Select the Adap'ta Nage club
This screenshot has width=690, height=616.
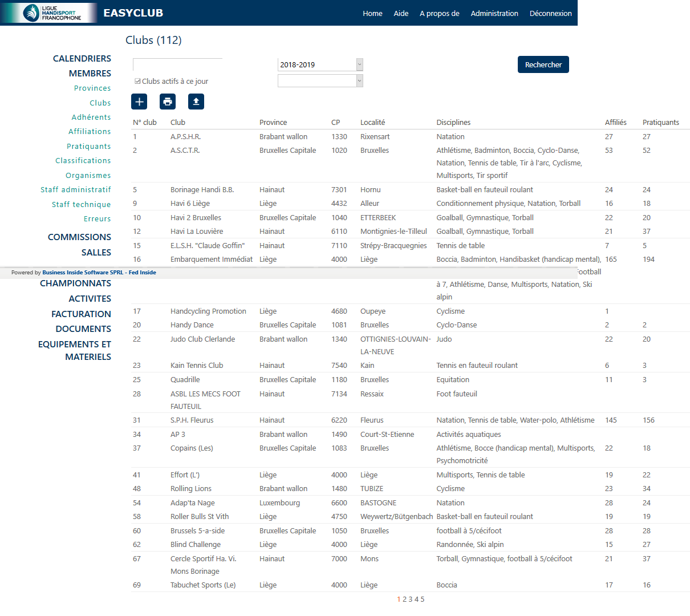click(x=193, y=502)
